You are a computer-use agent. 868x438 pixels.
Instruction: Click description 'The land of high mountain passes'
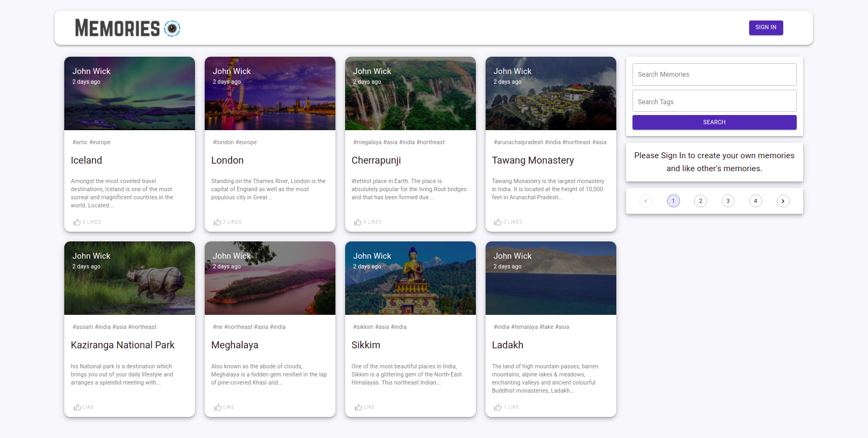(x=545, y=379)
